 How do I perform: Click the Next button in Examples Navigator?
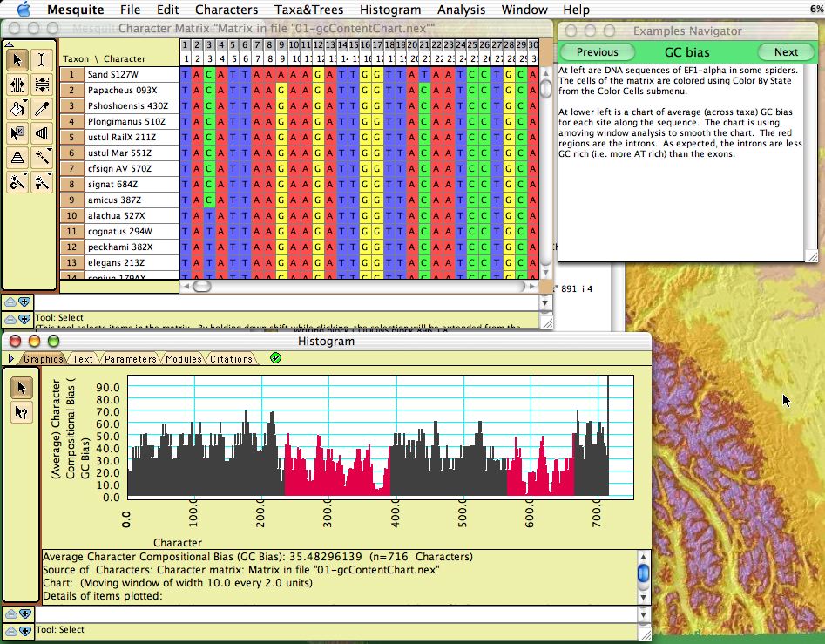(x=785, y=52)
